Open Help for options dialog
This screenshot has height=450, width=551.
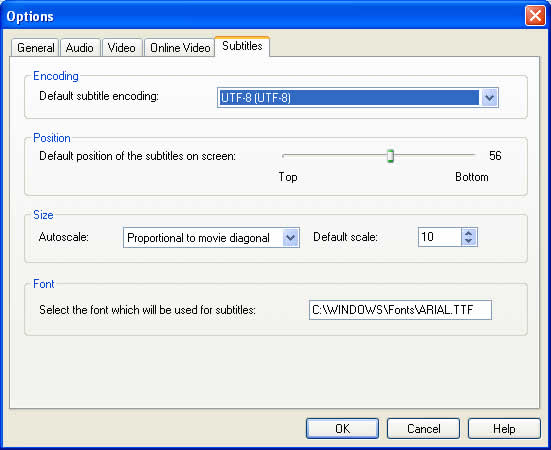coord(504,429)
